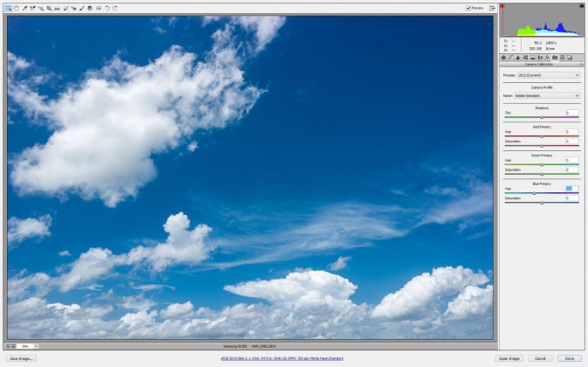
Task: Select the Zoom tool
Action: (x=8, y=8)
